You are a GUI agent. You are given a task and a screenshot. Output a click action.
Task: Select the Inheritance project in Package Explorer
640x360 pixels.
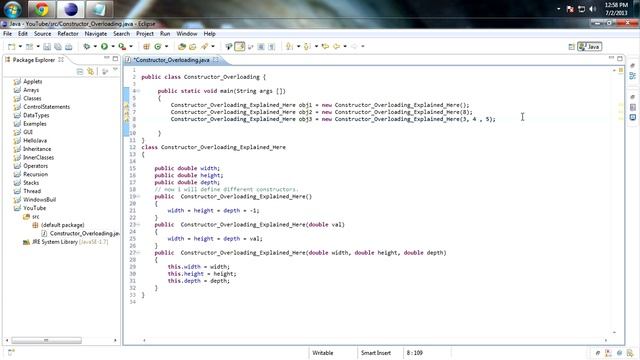[x=37, y=149]
